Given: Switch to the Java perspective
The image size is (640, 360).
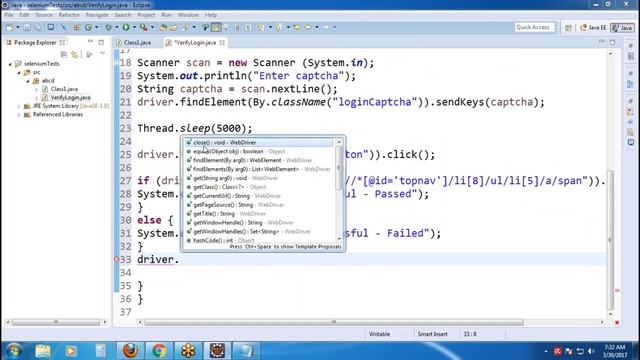Looking at the screenshot, I should click(x=622, y=28).
